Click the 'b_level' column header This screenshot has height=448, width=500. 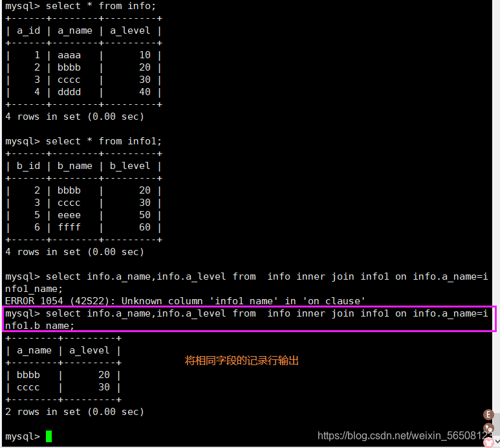pyautogui.click(x=130, y=166)
